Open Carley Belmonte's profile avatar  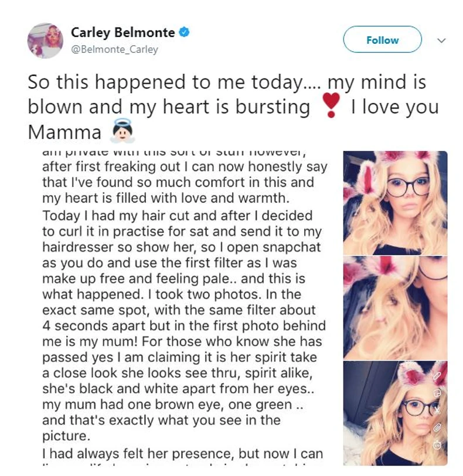click(45, 40)
